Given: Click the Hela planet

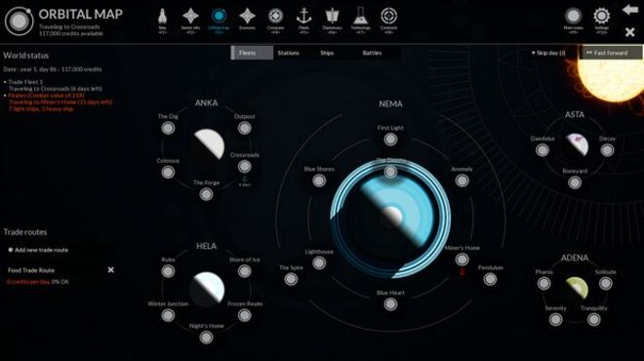Looking at the screenshot, I should (207, 290).
